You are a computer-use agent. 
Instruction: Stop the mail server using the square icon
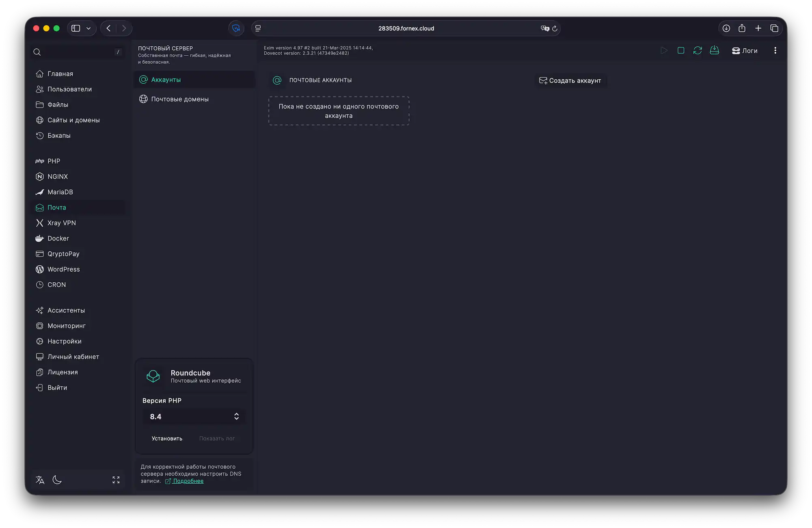point(681,50)
